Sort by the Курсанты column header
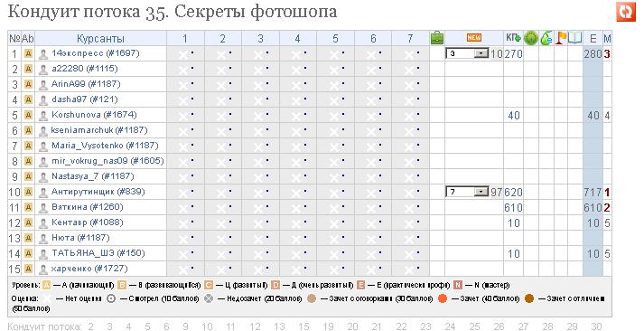644x331 pixels. click(100, 39)
